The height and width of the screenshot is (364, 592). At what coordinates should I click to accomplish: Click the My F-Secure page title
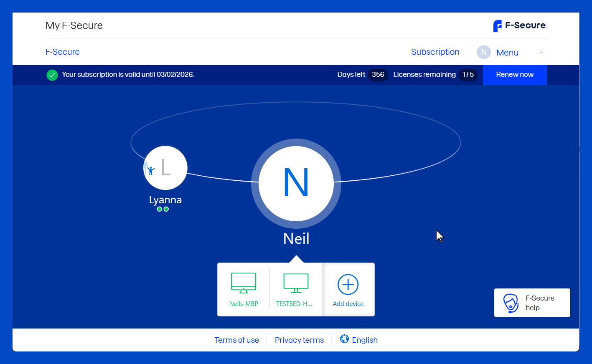(74, 25)
